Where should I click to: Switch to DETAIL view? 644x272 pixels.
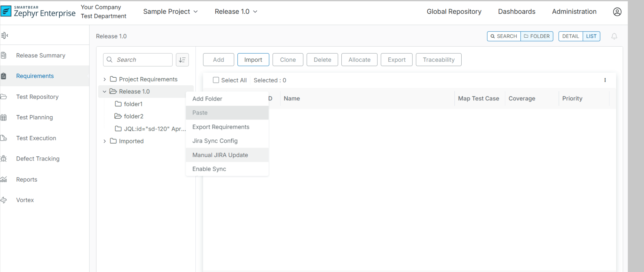point(570,36)
